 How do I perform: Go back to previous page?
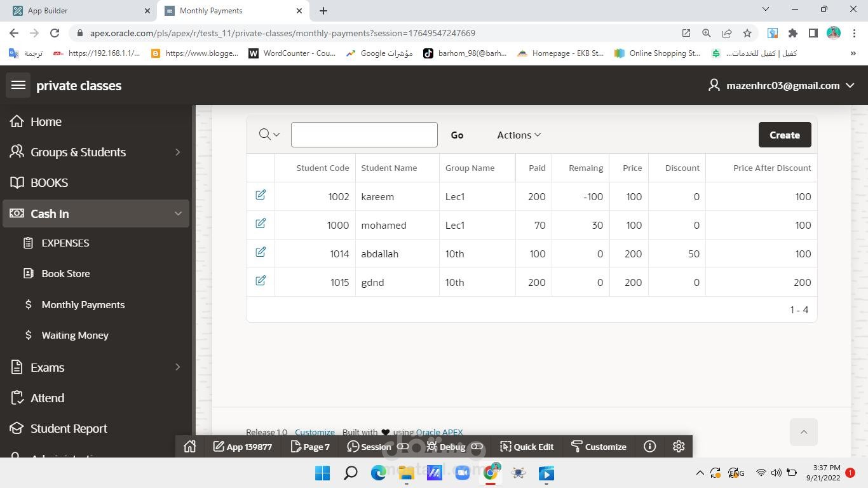14,33
